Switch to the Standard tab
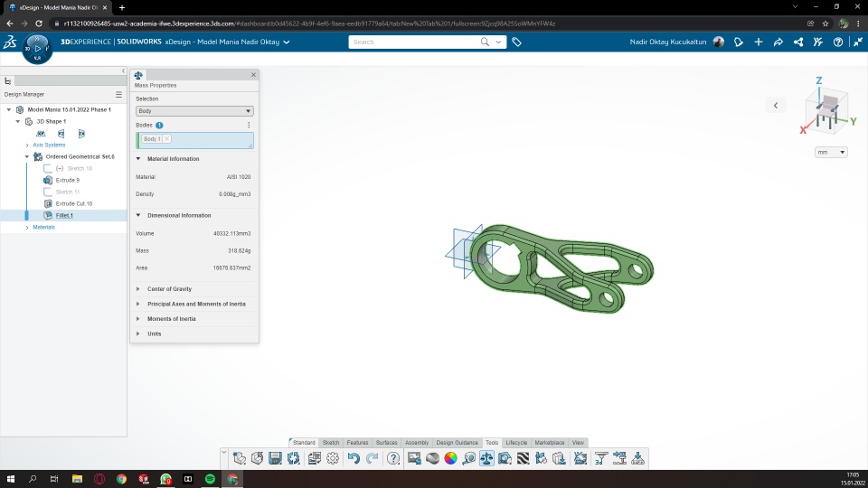This screenshot has width=868, height=488. pos(304,443)
